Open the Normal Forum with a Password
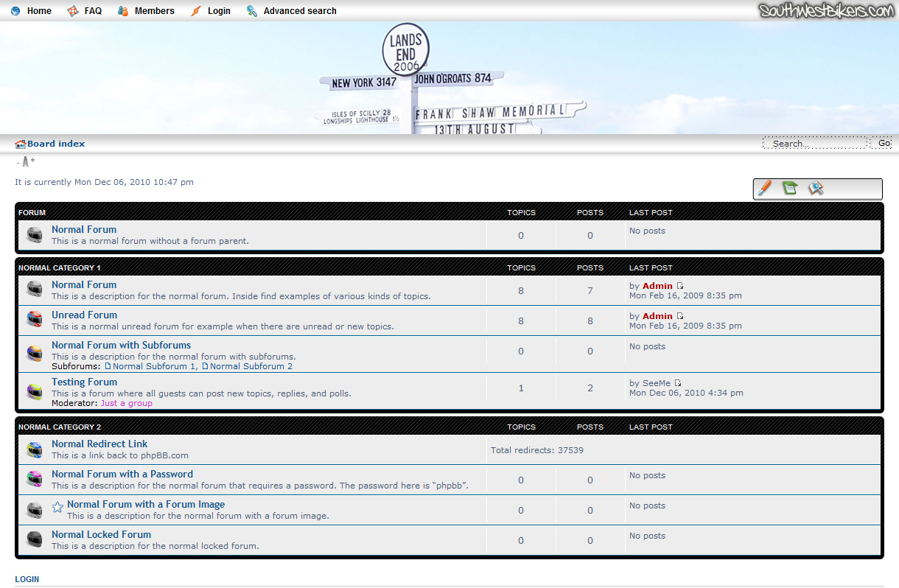Image resolution: width=899 pixels, height=588 pixels. (x=122, y=475)
